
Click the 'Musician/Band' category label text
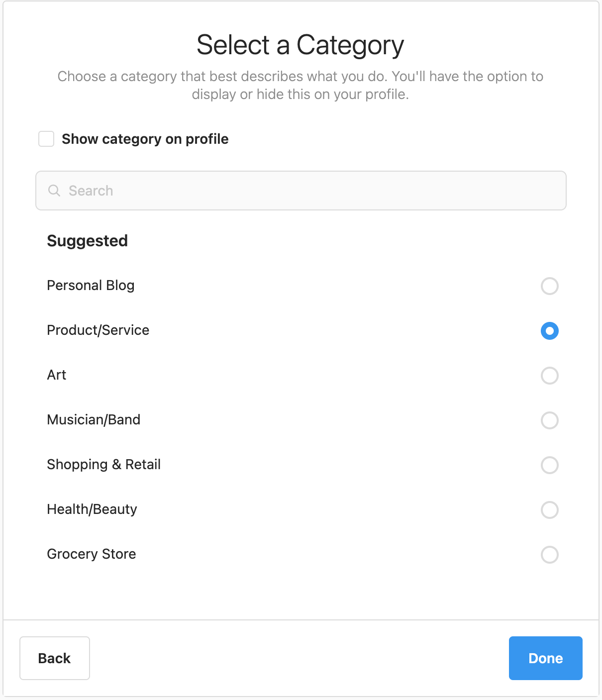pyautogui.click(x=94, y=420)
